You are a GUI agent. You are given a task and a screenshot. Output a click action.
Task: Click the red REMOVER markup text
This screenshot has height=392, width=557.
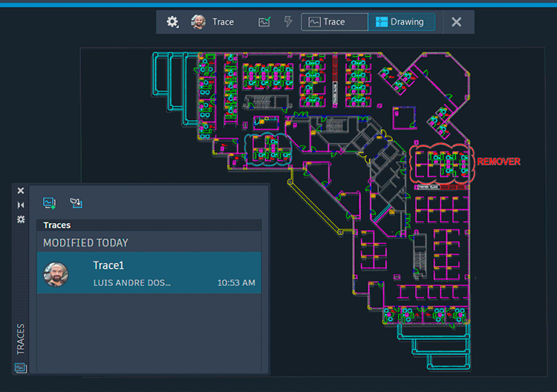(x=499, y=162)
